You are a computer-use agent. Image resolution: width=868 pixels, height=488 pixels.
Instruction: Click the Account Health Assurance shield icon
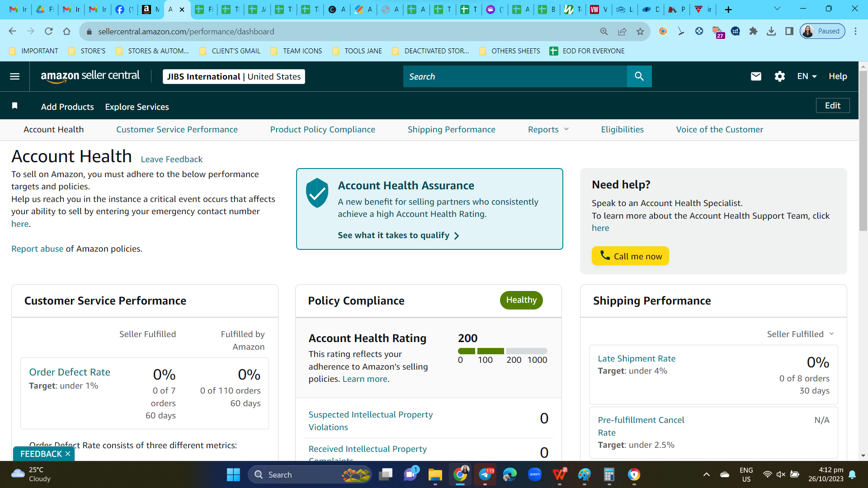[317, 193]
